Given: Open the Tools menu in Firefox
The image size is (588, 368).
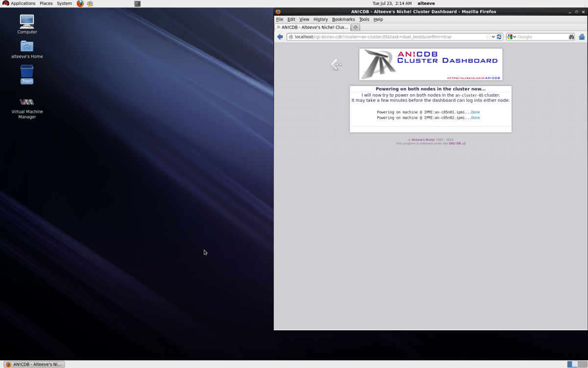Looking at the screenshot, I should click(364, 20).
